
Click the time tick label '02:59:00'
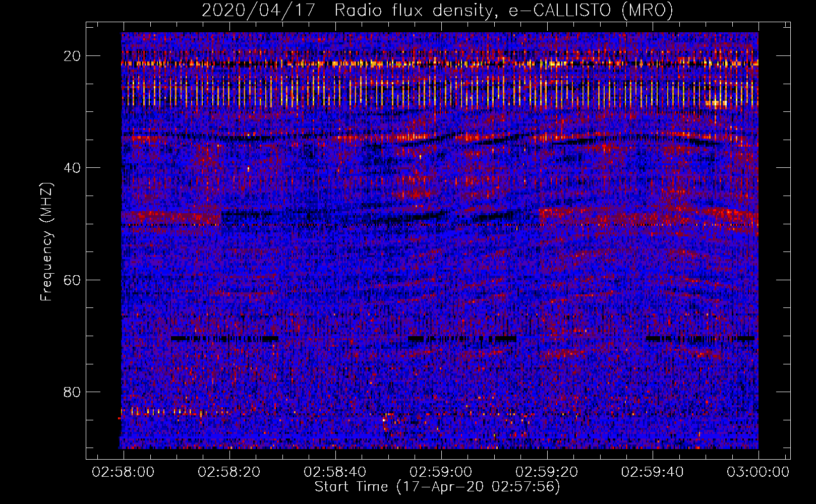coord(441,472)
